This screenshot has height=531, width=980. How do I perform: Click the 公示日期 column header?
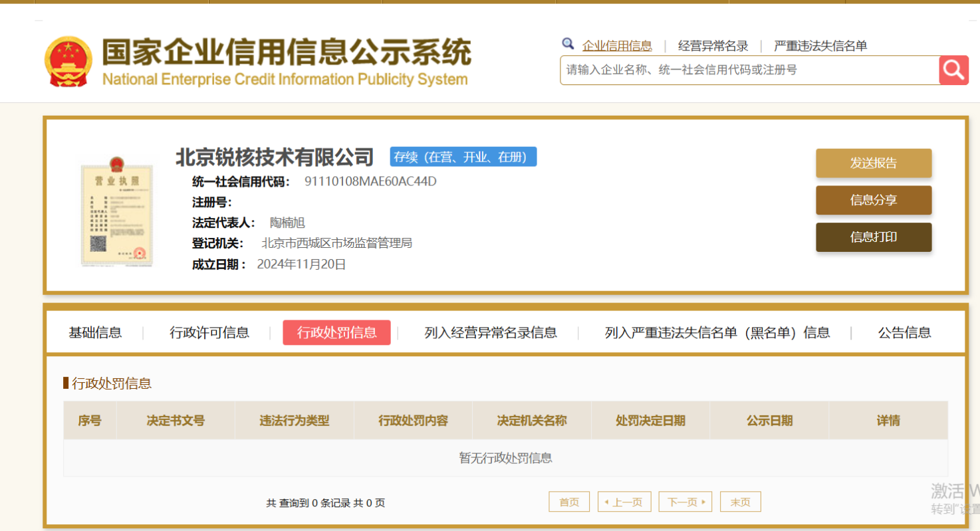769,421
